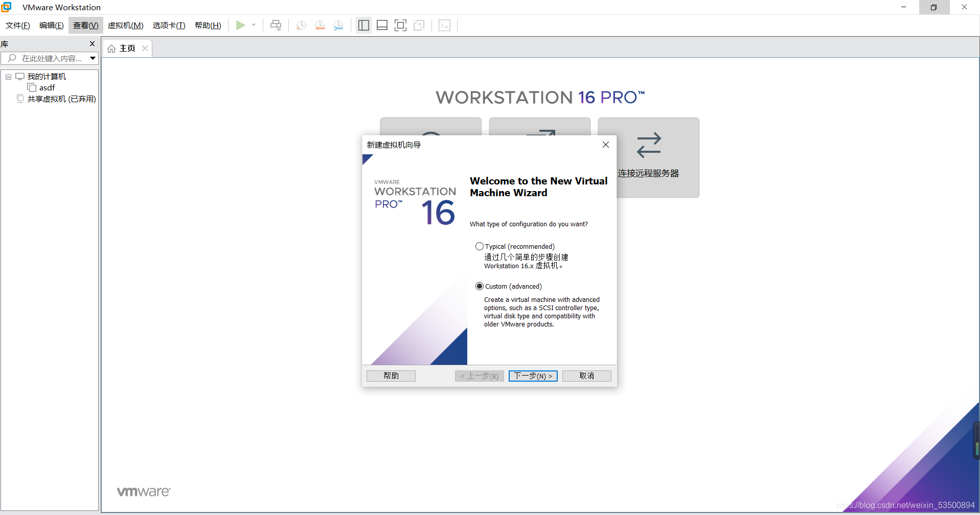
Task: Open the 虚拟机(M) menu
Action: pos(125,25)
